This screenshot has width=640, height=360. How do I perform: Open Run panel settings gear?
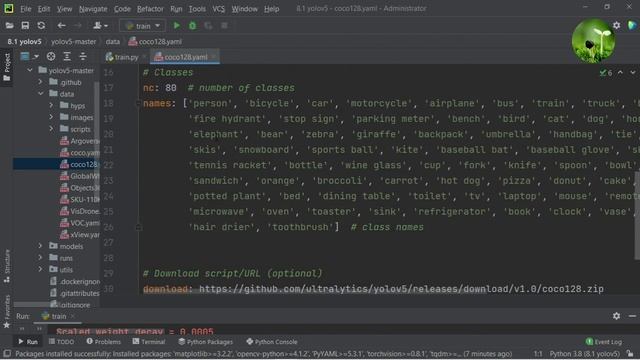(616, 316)
